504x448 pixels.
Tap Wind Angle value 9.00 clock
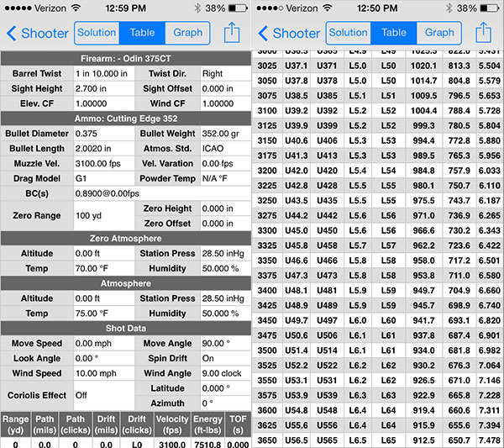[x=225, y=373]
